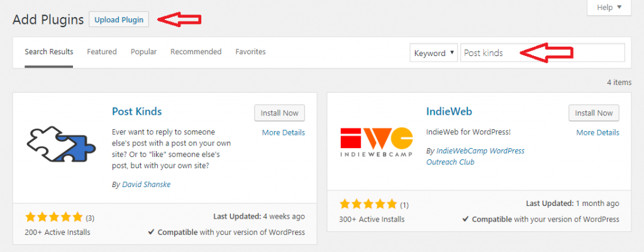View More Details for IndieWeb

click(597, 132)
